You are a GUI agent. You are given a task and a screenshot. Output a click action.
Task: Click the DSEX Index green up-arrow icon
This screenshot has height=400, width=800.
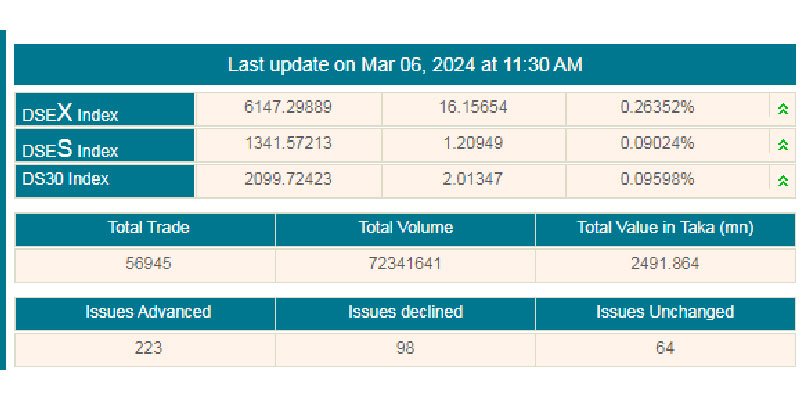[x=782, y=109]
